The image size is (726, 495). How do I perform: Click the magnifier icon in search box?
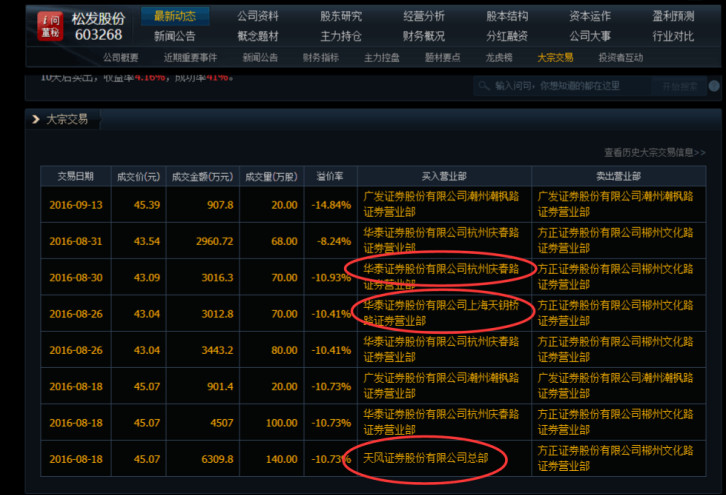click(484, 87)
